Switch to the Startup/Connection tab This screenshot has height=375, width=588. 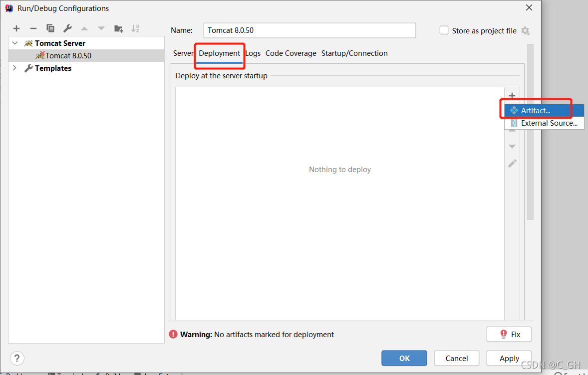[354, 53]
